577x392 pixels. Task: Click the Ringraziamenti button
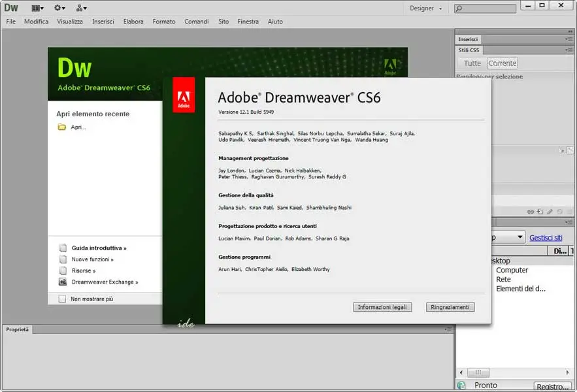pos(450,307)
